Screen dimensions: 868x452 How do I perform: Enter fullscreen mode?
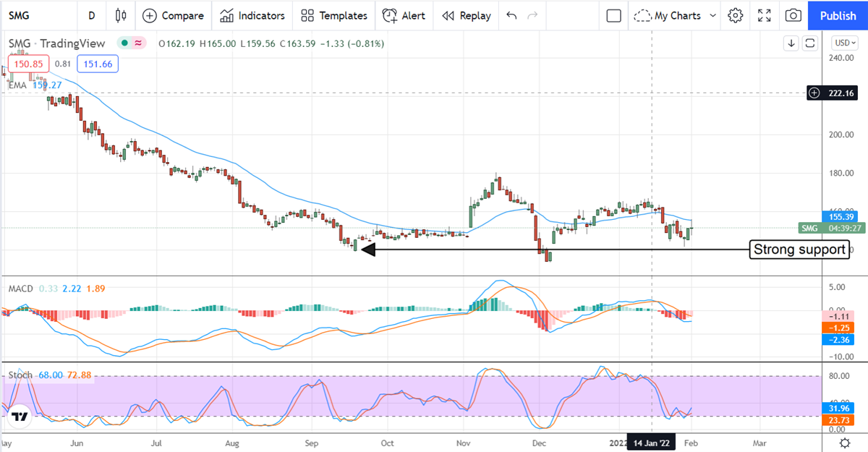click(x=765, y=15)
